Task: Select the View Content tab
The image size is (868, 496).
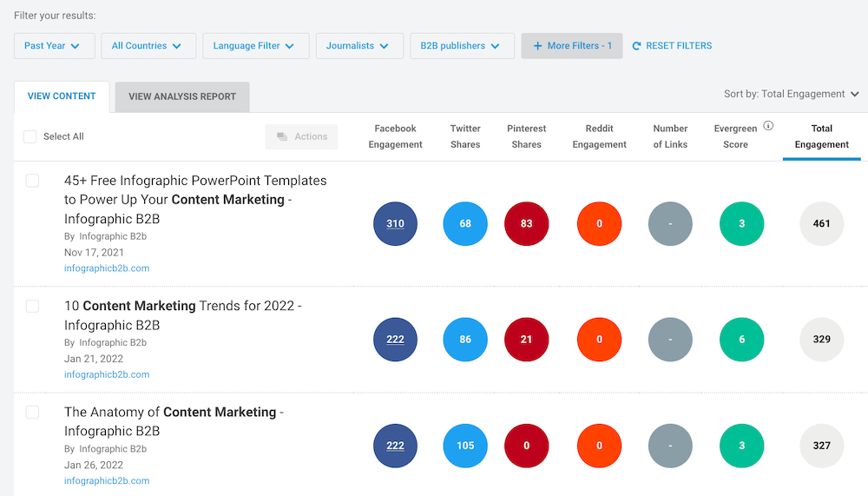Action: (x=62, y=96)
